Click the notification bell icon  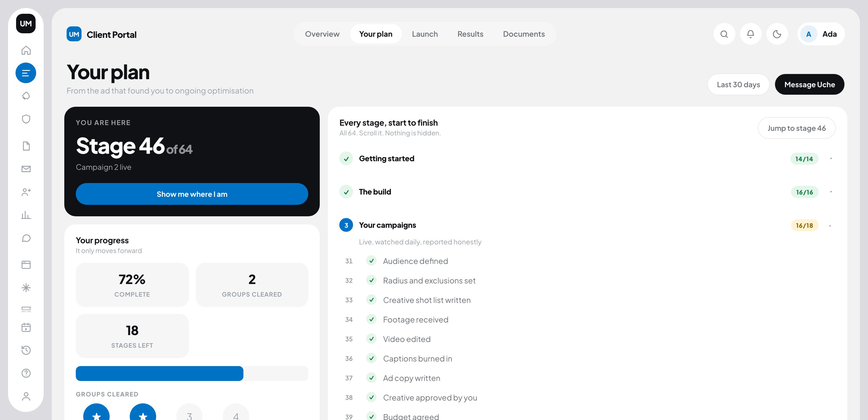(750, 34)
